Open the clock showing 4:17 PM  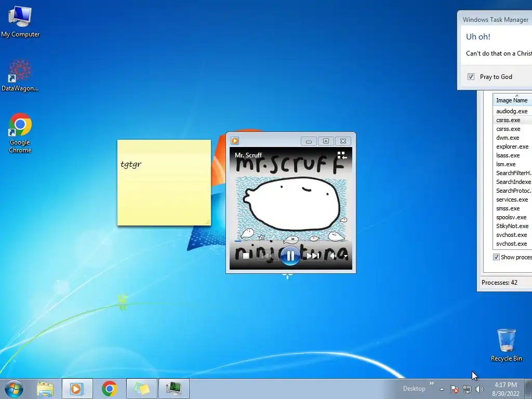click(x=506, y=389)
